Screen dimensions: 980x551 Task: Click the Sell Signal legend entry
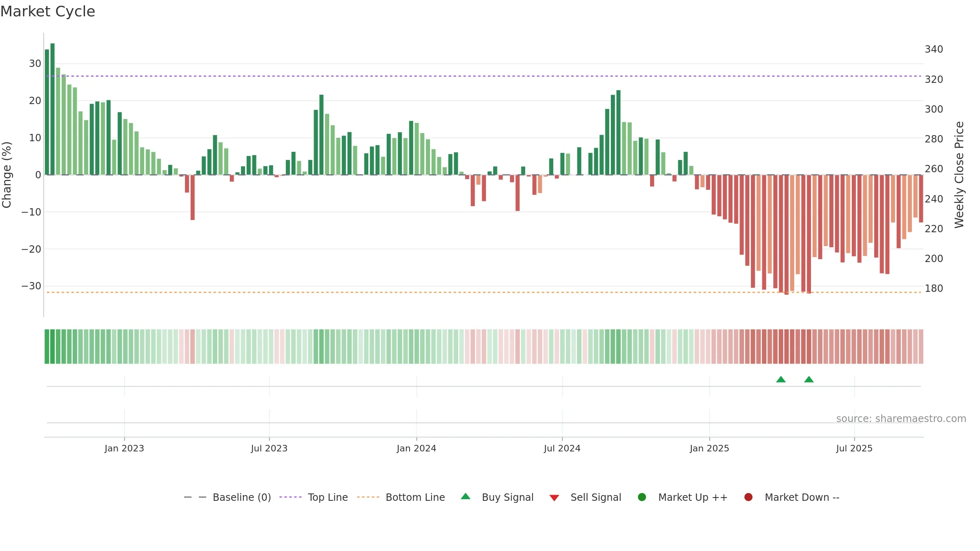pos(585,497)
